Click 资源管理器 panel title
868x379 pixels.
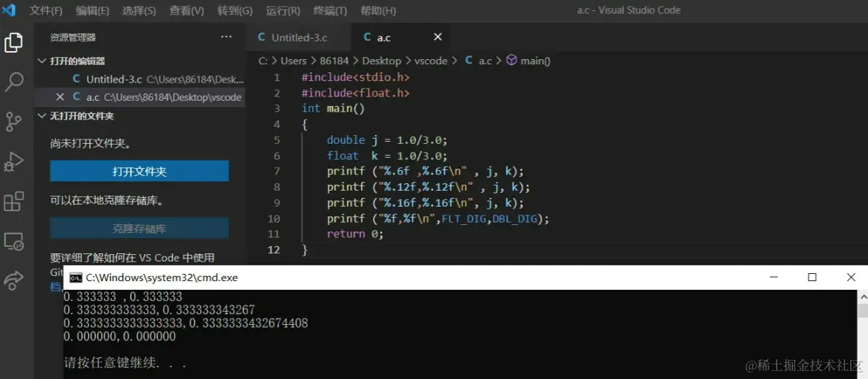point(72,37)
